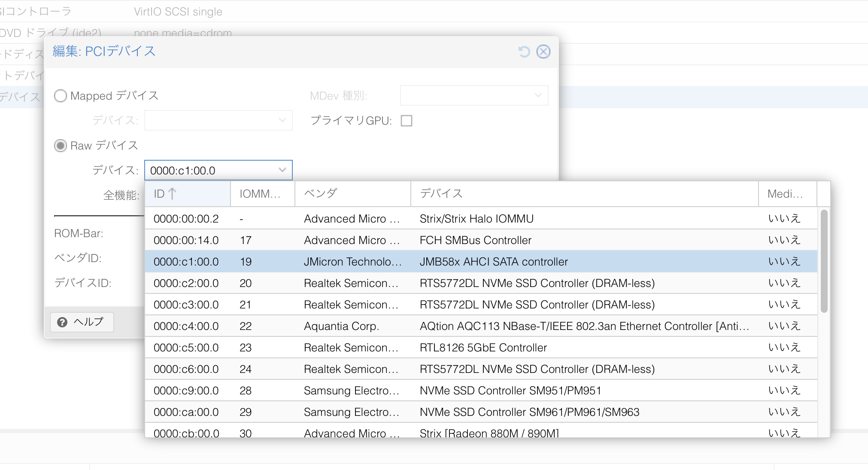
Task: Click the MDev 種別 dropdown chevron
Action: (538, 95)
